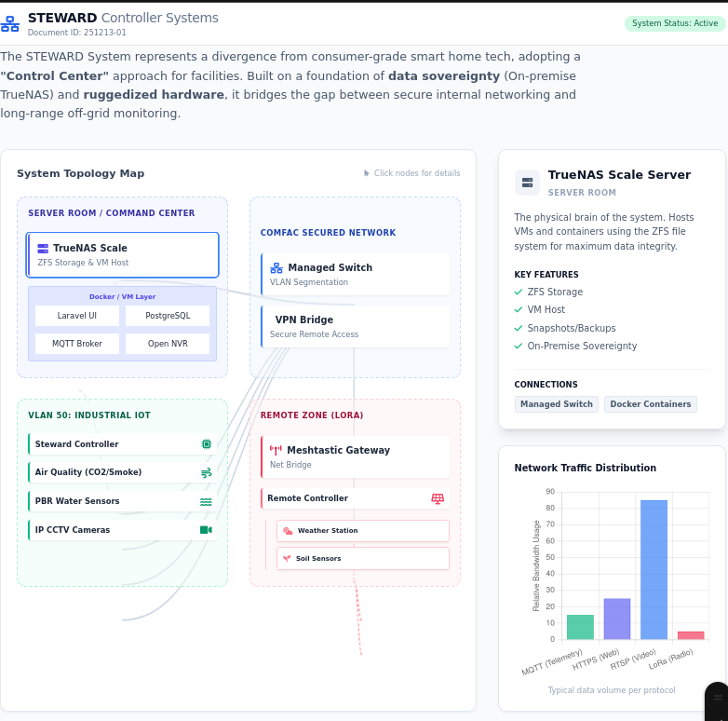The image size is (728, 721).
Task: Click the STEWARD network logo icon
Action: [x=10, y=23]
